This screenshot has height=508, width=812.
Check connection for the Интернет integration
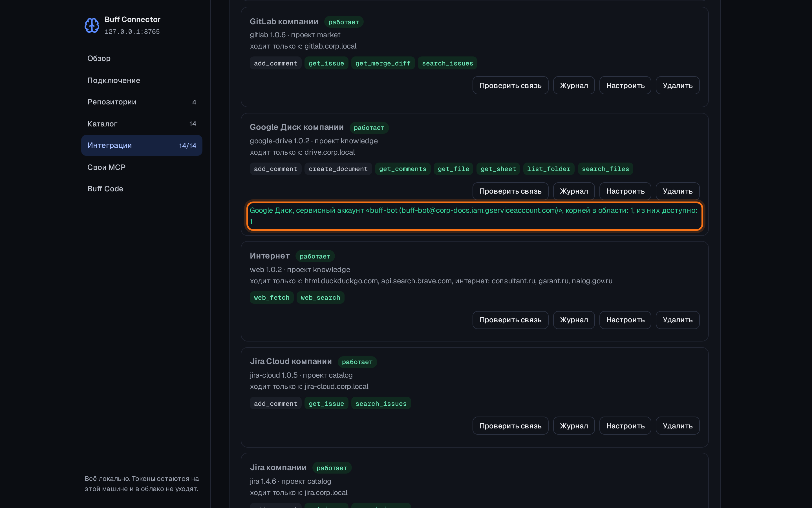coord(510,320)
